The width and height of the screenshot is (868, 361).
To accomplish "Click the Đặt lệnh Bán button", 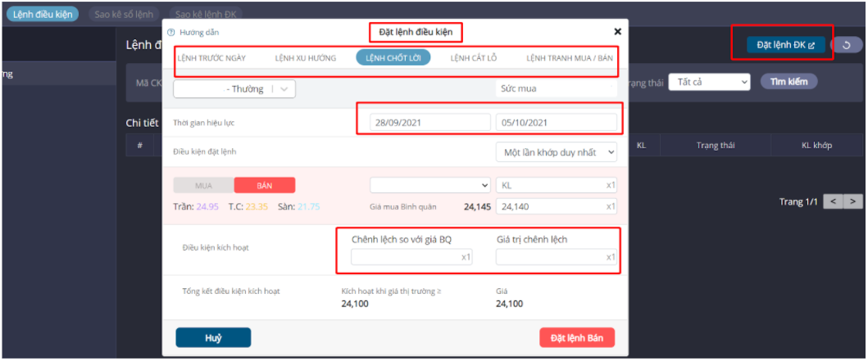I will tap(576, 338).
